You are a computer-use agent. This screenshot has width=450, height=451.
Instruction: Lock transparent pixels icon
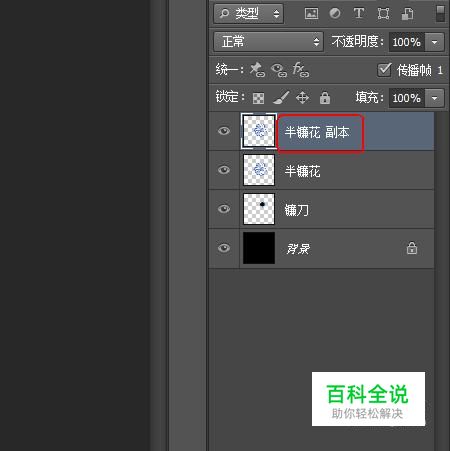[258, 98]
